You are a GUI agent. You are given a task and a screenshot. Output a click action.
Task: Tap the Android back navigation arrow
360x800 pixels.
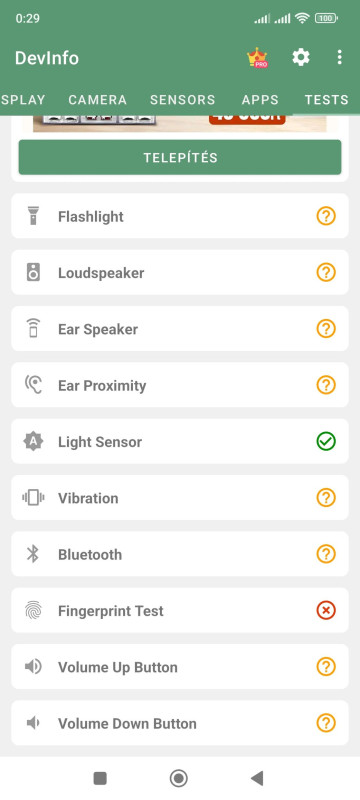(x=258, y=778)
